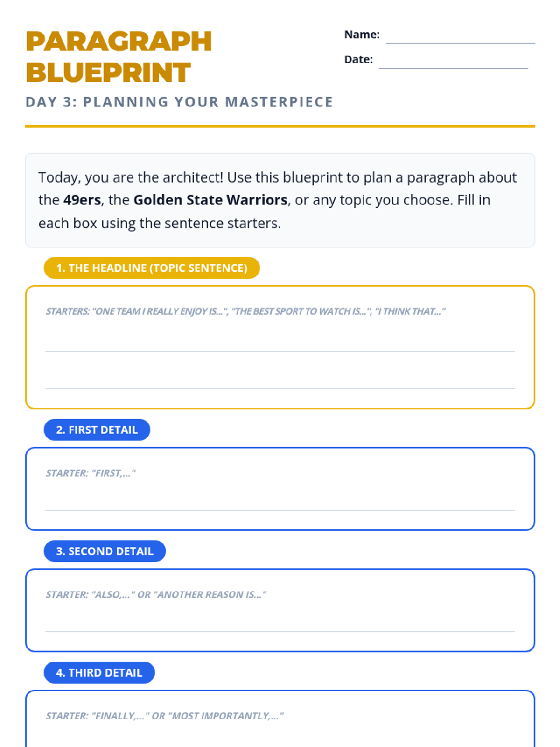Image resolution: width=560 pixels, height=747 pixels.
Task: Select the Second Detail label
Action: tap(105, 551)
